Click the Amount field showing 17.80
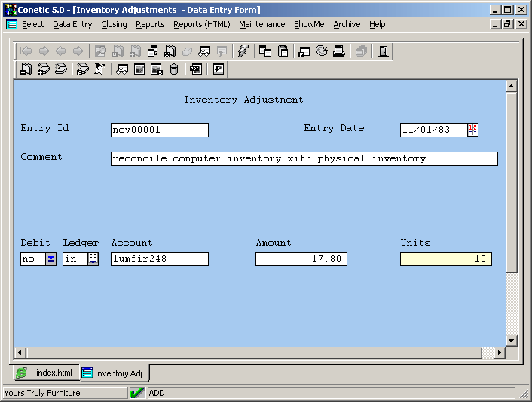This screenshot has width=532, height=402. (x=301, y=259)
